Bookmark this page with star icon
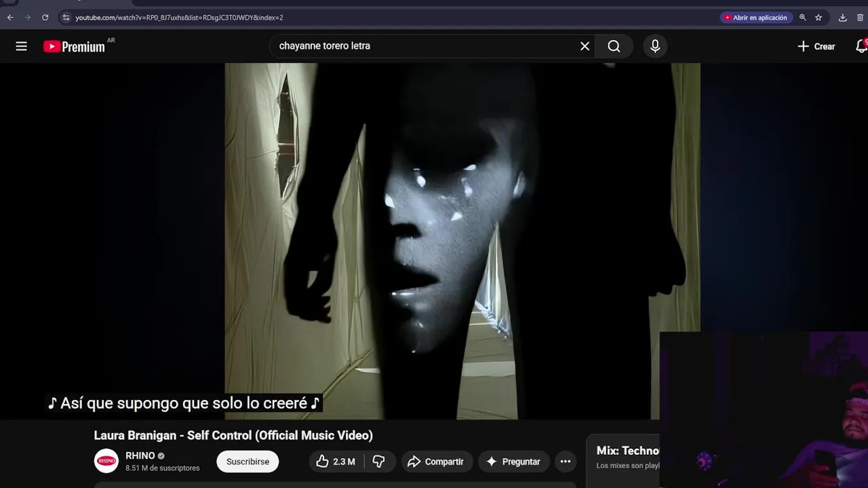 click(x=818, y=18)
